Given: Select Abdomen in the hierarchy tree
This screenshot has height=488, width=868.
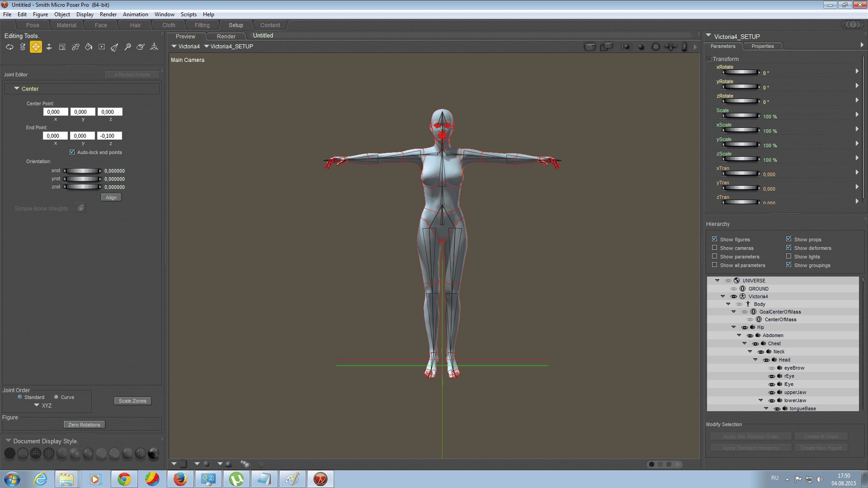Looking at the screenshot, I should pos(773,336).
